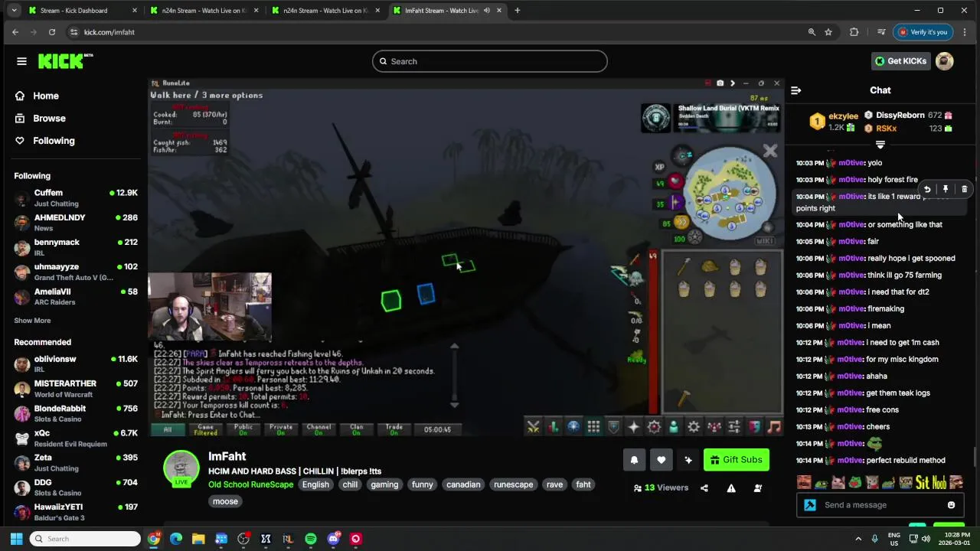Open the Old School RuneScape category link
This screenshot has width=980, height=551.
click(x=250, y=484)
